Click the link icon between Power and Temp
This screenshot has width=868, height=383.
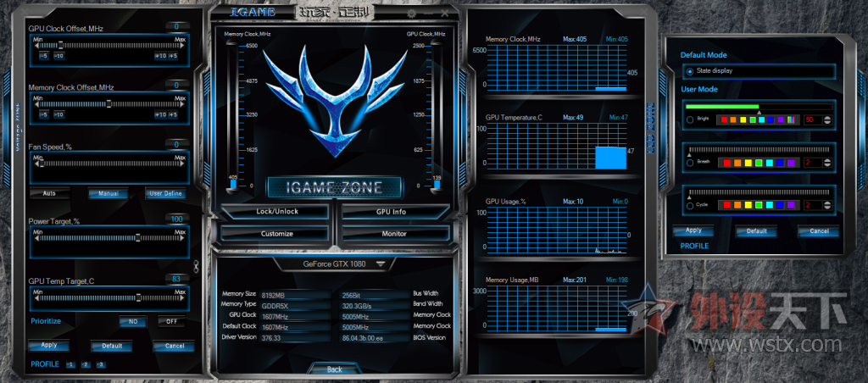(x=196, y=266)
